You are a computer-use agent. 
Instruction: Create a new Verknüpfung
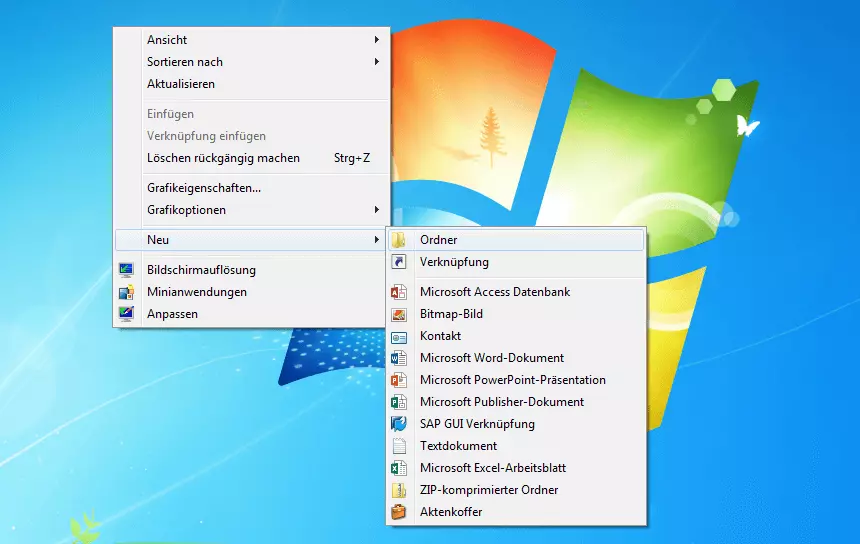tap(516, 262)
